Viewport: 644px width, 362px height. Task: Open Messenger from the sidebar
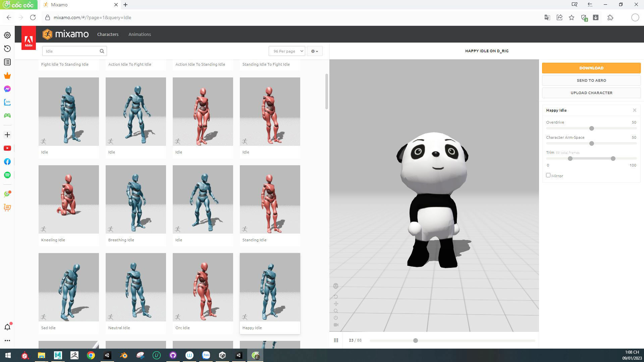(7, 89)
